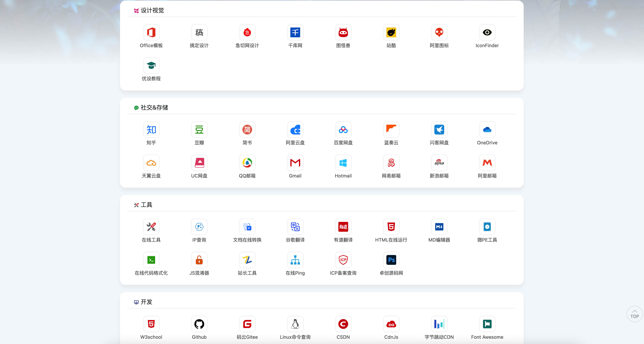Image resolution: width=644 pixels, height=344 pixels.
Task: Click the 在线Ping network icon
Action: 295,260
